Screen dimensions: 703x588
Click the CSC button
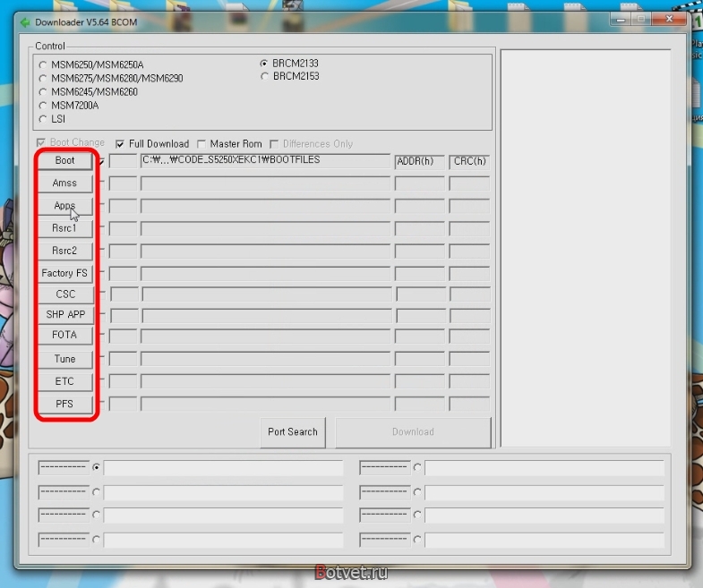click(65, 294)
